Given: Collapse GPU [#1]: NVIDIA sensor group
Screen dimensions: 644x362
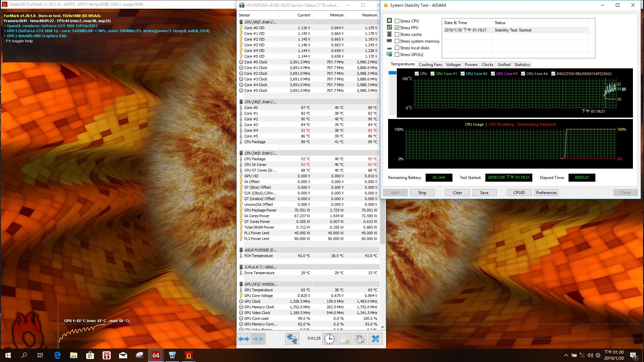Looking at the screenshot, I should 241,284.
